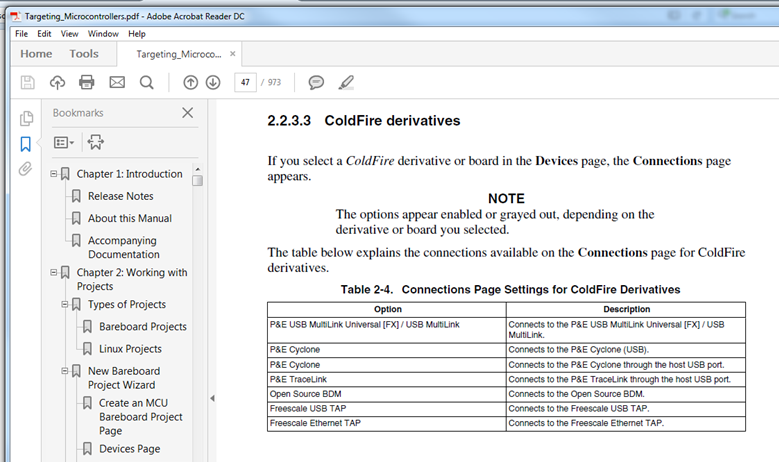The height and width of the screenshot is (462, 779).
Task: Click the Save file icon
Action: (x=27, y=82)
